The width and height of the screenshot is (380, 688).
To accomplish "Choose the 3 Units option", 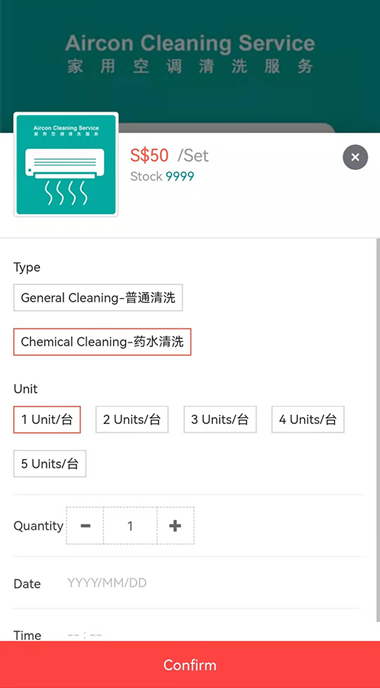I will pos(220,419).
